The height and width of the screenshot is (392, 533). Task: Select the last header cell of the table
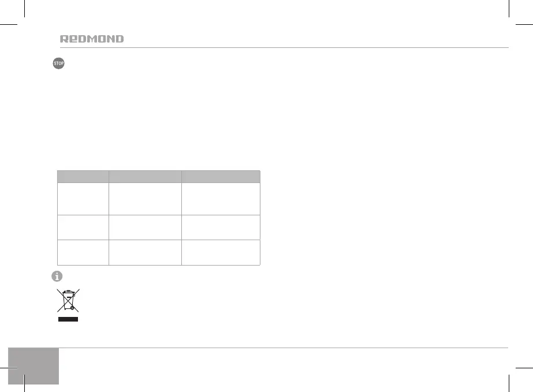221,177
